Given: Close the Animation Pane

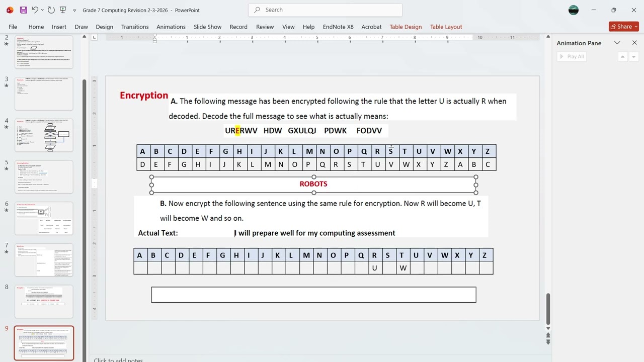Looking at the screenshot, I should pyautogui.click(x=634, y=43).
